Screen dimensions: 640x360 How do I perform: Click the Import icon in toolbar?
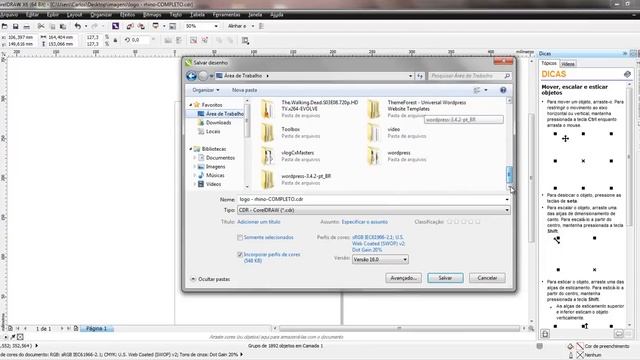click(130, 26)
